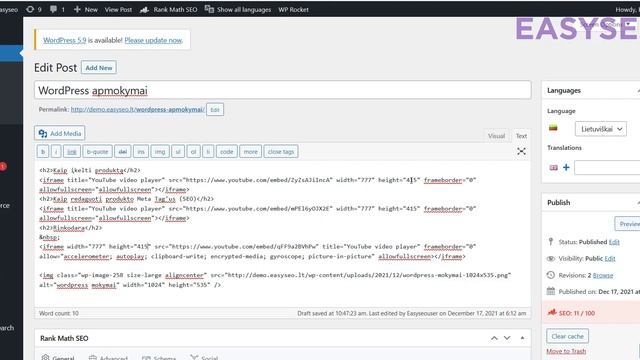This screenshot has height=360, width=640.
Task: Switch to the Text editor tab
Action: click(521, 136)
